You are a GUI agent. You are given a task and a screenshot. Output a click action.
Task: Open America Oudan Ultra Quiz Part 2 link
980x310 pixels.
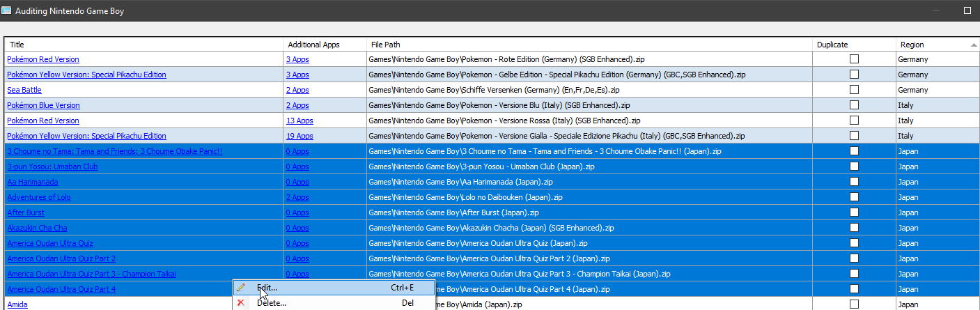pyautogui.click(x=61, y=258)
